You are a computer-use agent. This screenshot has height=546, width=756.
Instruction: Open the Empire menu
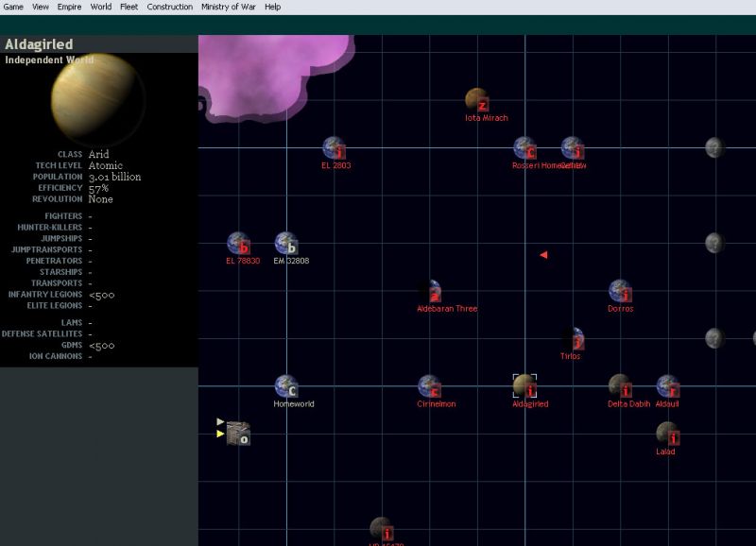tap(69, 7)
